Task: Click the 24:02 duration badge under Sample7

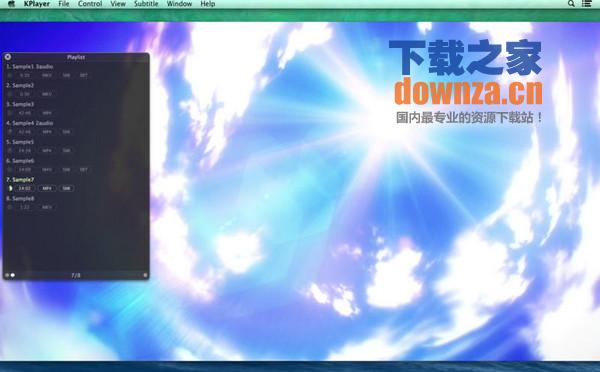Action: tap(24, 188)
